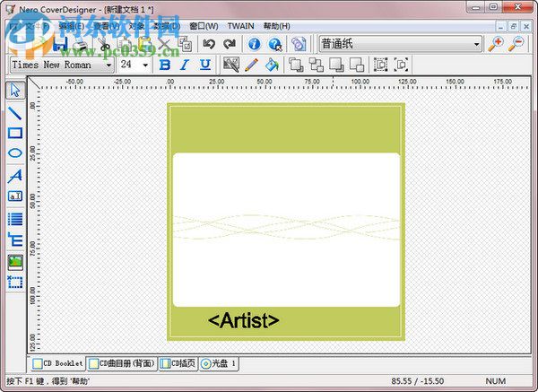The image size is (538, 392).
Task: Click the bring forward one step icon
Action: coord(316,65)
